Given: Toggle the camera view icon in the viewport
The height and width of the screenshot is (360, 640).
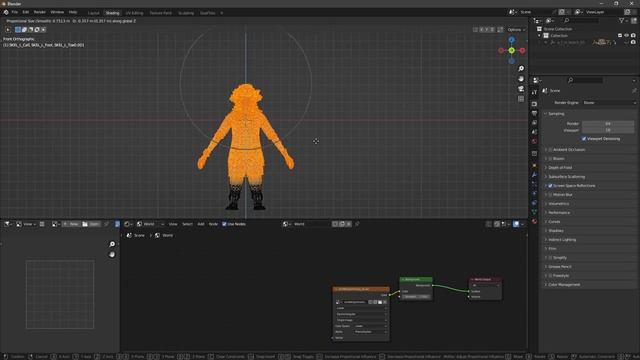Looking at the screenshot, I should (521, 89).
